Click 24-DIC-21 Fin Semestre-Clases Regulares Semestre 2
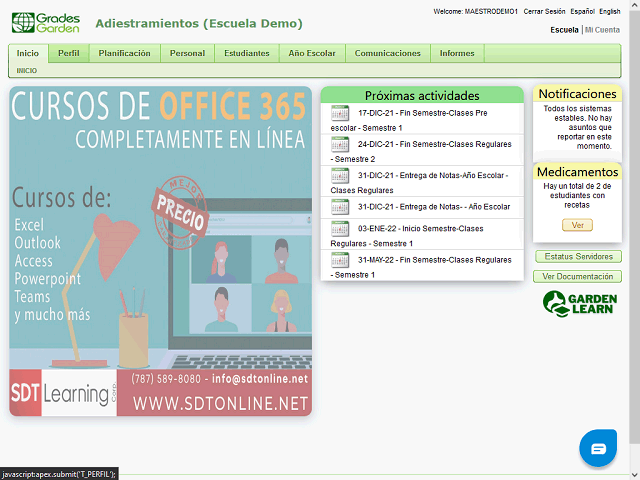 pos(422,150)
